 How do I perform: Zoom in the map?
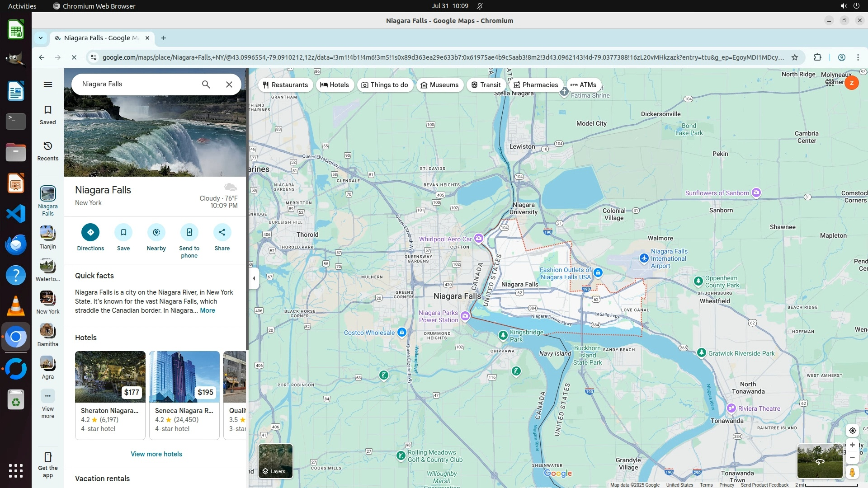coord(852,445)
